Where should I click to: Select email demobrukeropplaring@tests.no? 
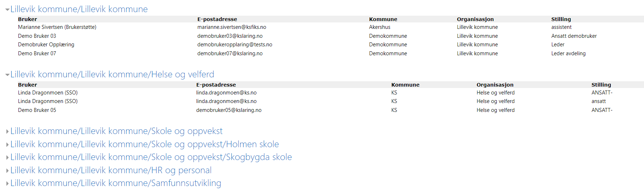[x=235, y=45]
